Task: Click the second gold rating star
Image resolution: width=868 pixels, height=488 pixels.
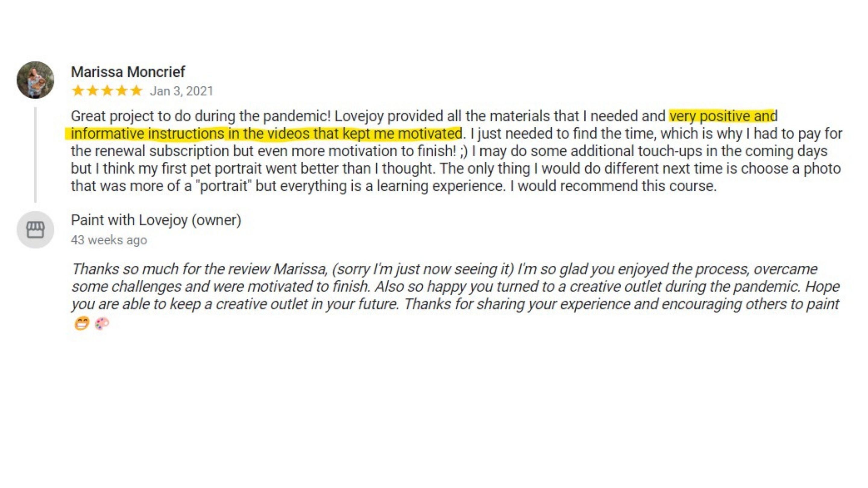Action: (92, 91)
